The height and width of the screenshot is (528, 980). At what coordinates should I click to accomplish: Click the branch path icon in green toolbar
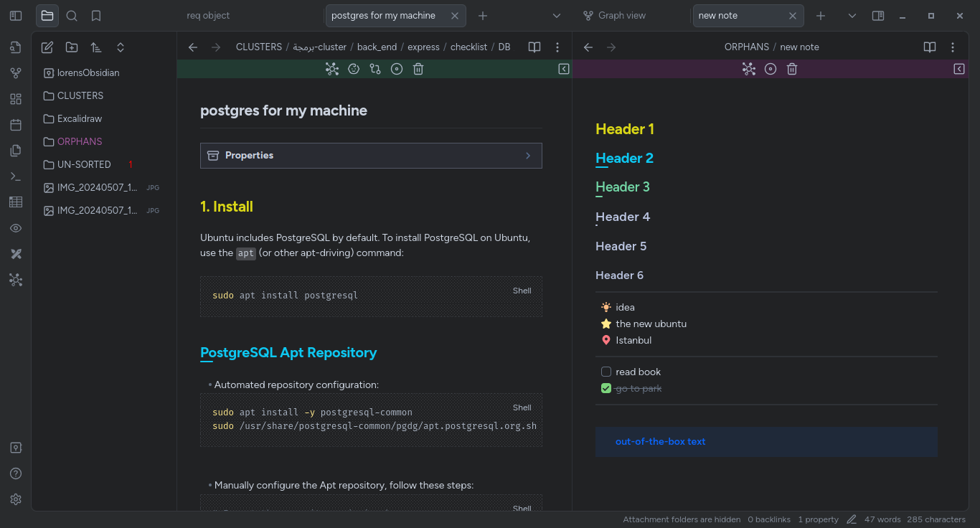(375, 69)
